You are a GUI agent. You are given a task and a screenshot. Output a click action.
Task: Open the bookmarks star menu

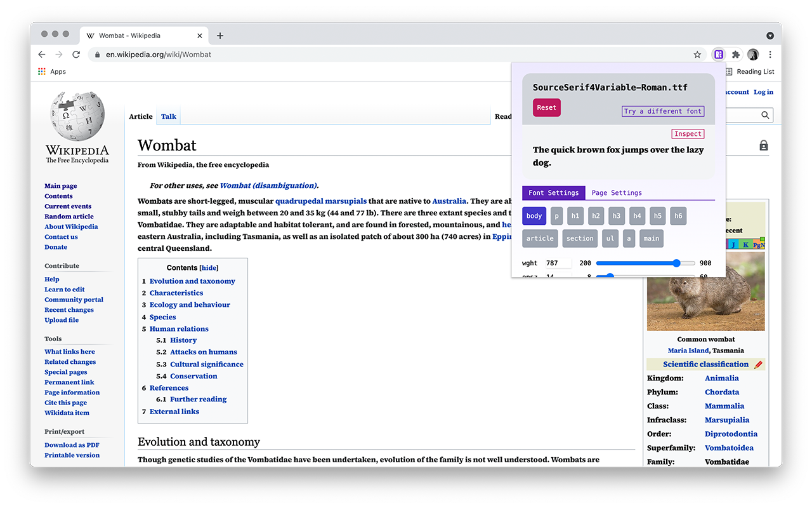click(697, 55)
